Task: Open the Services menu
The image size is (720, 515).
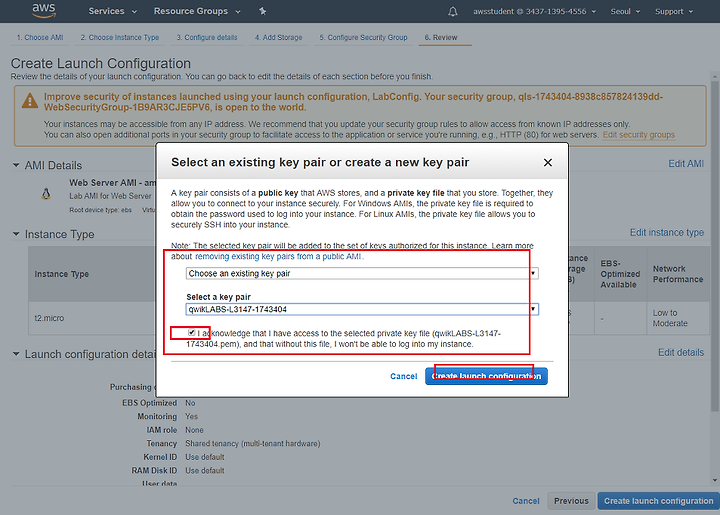Action: click(x=112, y=11)
